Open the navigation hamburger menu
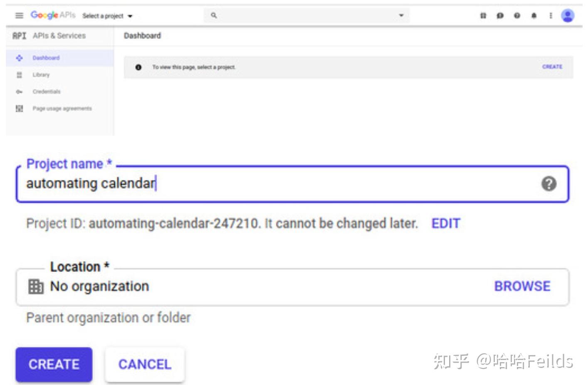Screen dimensions: 588x385 tap(19, 15)
